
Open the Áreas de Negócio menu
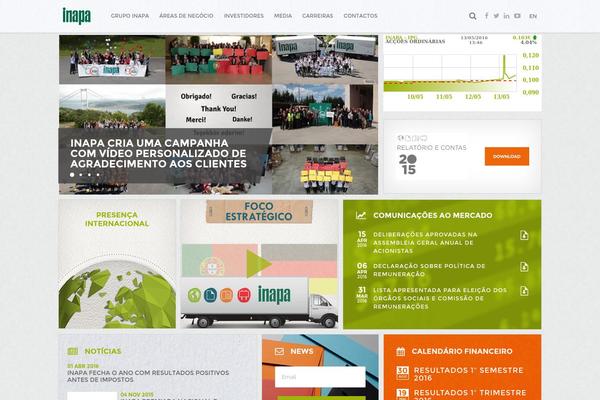[x=186, y=16]
